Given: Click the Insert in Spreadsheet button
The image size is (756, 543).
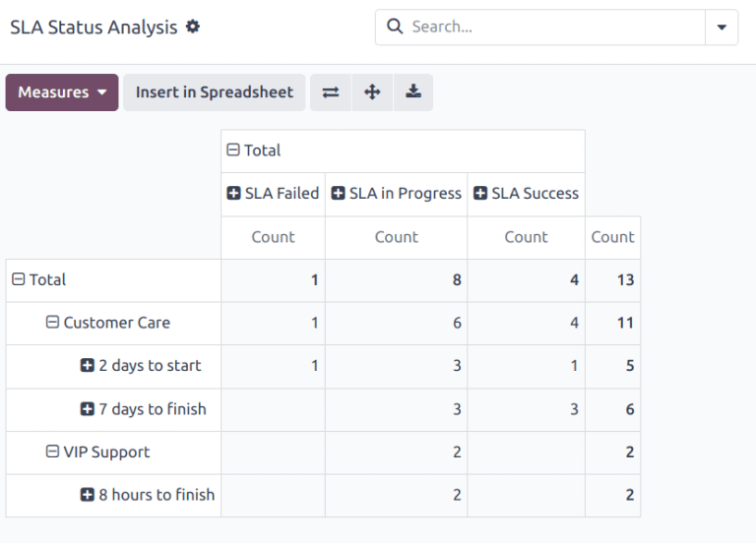Looking at the screenshot, I should [x=214, y=92].
